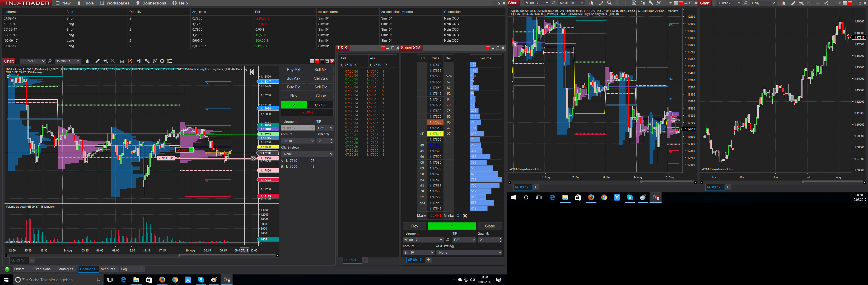
Task: Click the Buy Mkt button
Action: click(x=293, y=70)
